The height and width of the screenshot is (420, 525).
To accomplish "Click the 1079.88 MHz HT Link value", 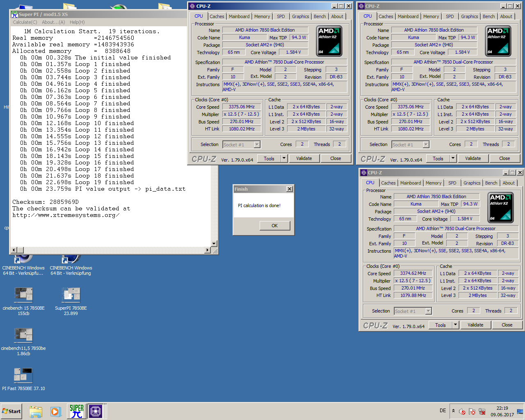I will [413, 295].
